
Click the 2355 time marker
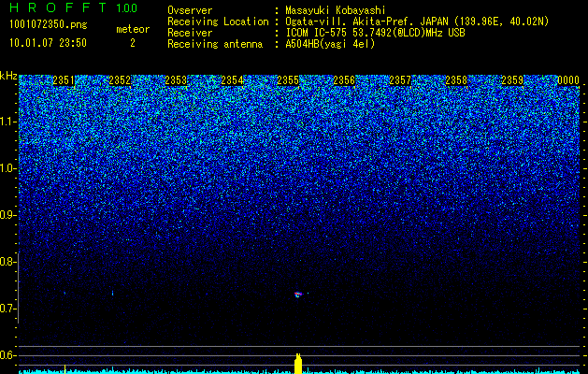(288, 80)
